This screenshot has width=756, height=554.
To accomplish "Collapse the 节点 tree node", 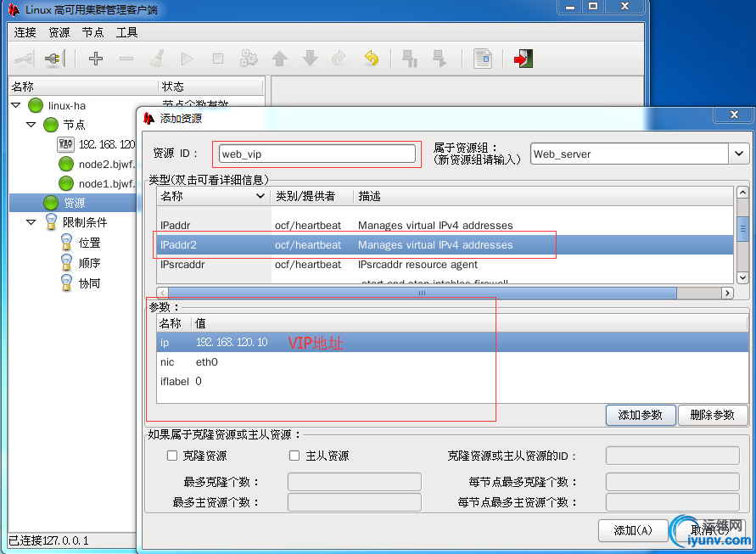I will (31, 125).
